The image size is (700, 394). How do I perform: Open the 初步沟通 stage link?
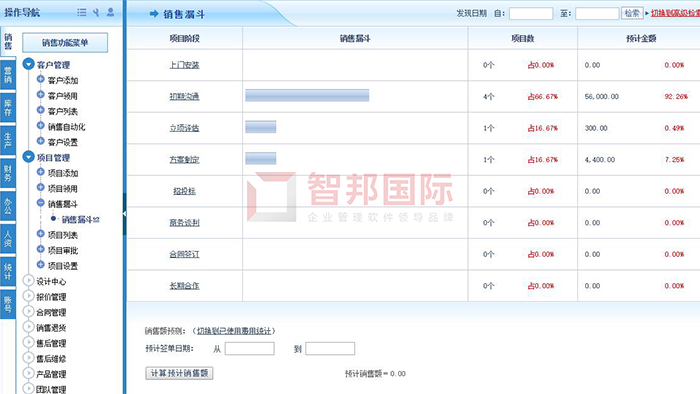184,96
